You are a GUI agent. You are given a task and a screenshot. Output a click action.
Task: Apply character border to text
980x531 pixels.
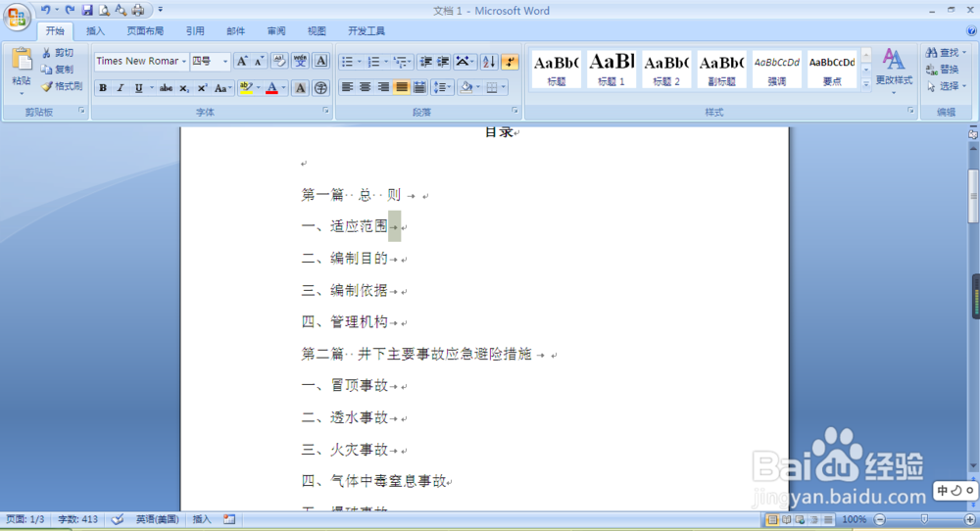[x=320, y=61]
